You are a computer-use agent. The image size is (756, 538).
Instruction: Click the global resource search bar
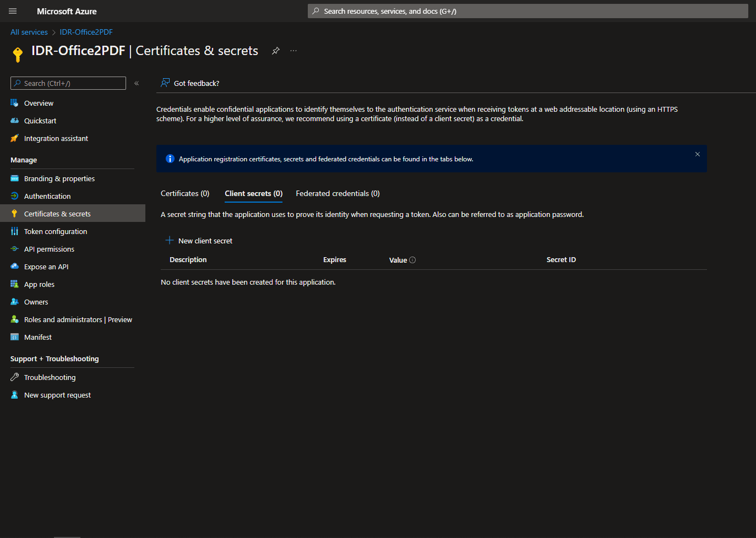pyautogui.click(x=527, y=11)
